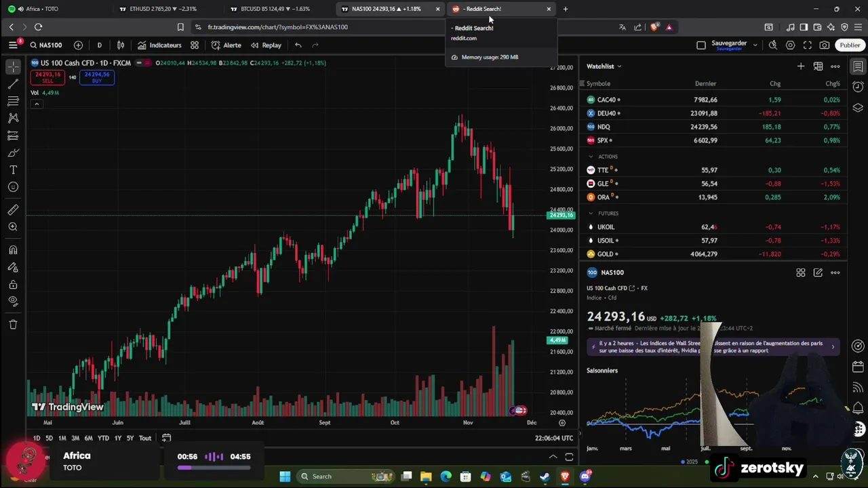Viewport: 868px width, 488px height.
Task: Click the add/compare symbol plus icon
Action: pos(78,45)
